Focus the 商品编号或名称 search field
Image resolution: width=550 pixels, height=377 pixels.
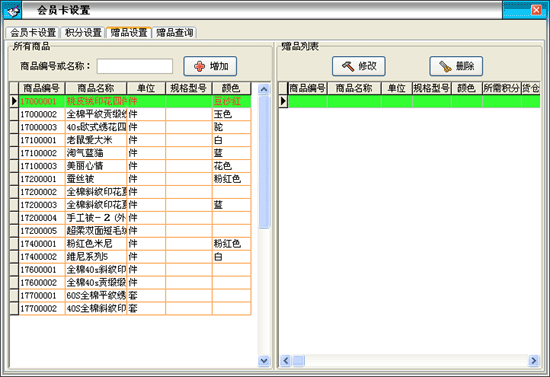(x=135, y=66)
